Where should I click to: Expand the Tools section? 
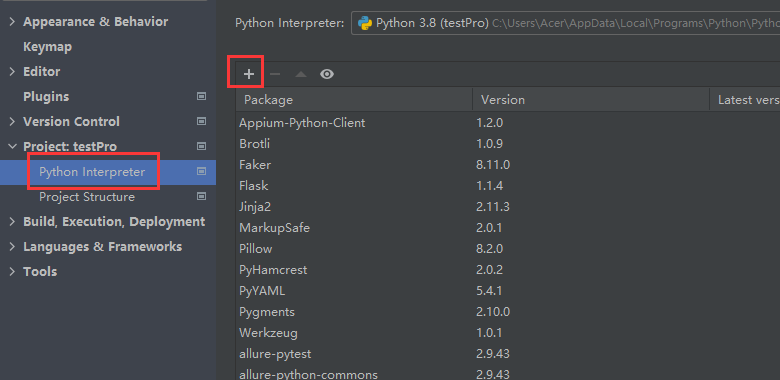point(12,272)
